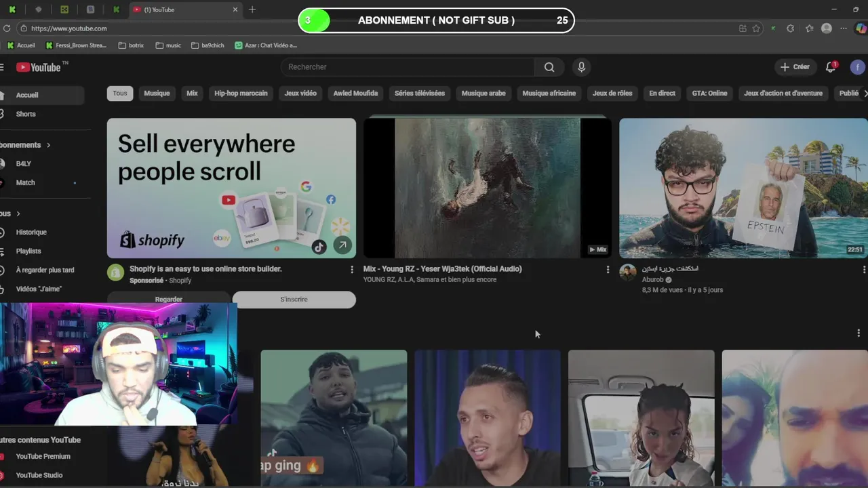Screen dimensions: 868x488
Task: Open a new browser tab
Action: (x=252, y=9)
